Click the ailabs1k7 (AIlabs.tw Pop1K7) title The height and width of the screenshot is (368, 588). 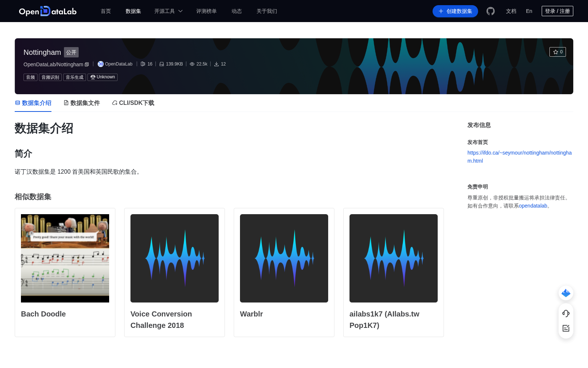[x=384, y=320]
